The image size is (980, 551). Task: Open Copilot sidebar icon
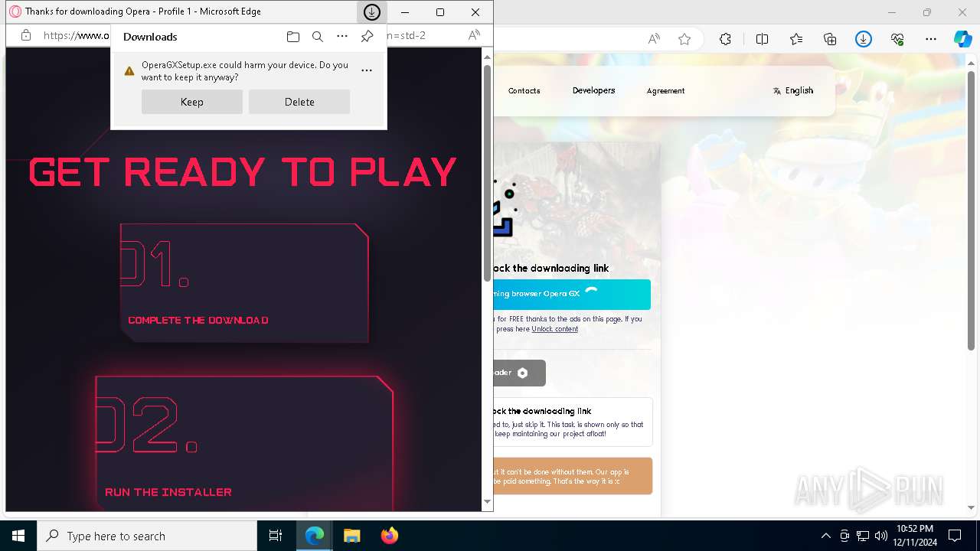[963, 39]
